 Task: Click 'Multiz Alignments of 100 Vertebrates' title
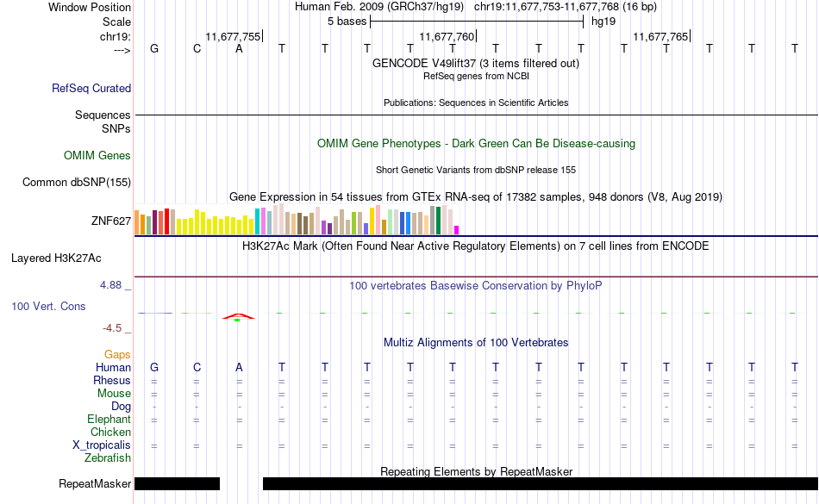coord(476,342)
